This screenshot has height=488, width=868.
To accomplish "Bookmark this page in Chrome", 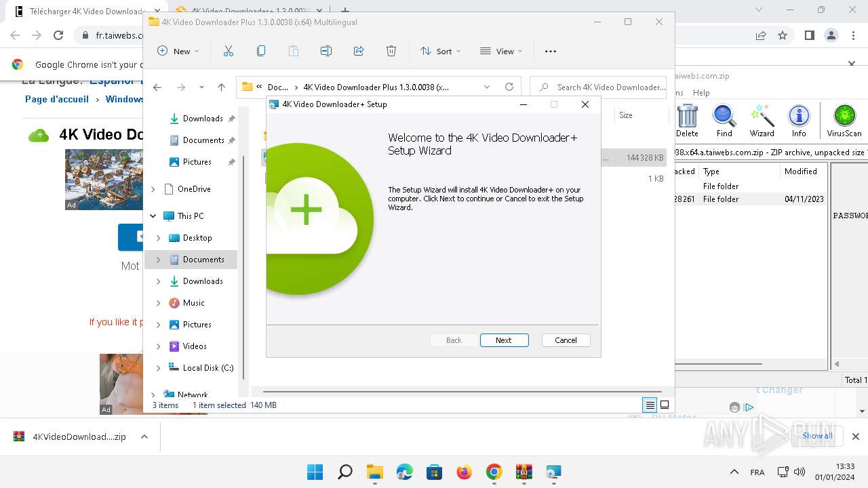I will click(x=783, y=35).
